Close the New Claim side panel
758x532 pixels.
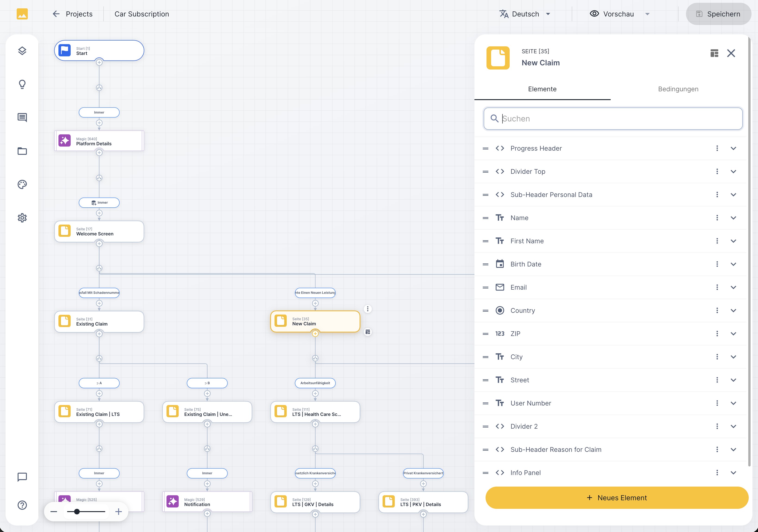(x=731, y=53)
